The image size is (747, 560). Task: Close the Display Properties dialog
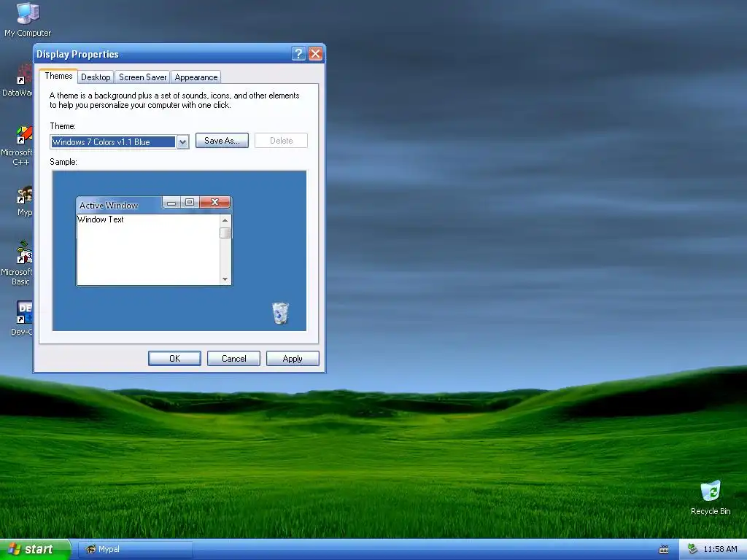tap(315, 53)
